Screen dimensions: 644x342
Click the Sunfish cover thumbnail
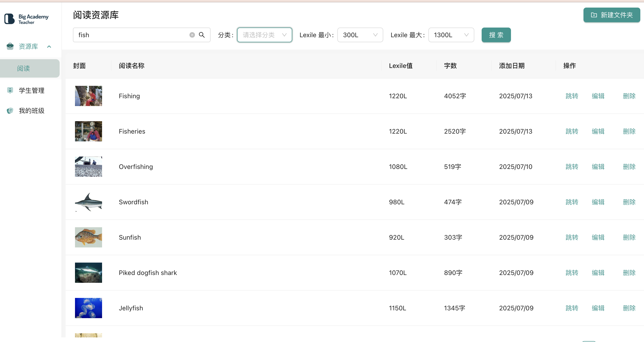89,237
